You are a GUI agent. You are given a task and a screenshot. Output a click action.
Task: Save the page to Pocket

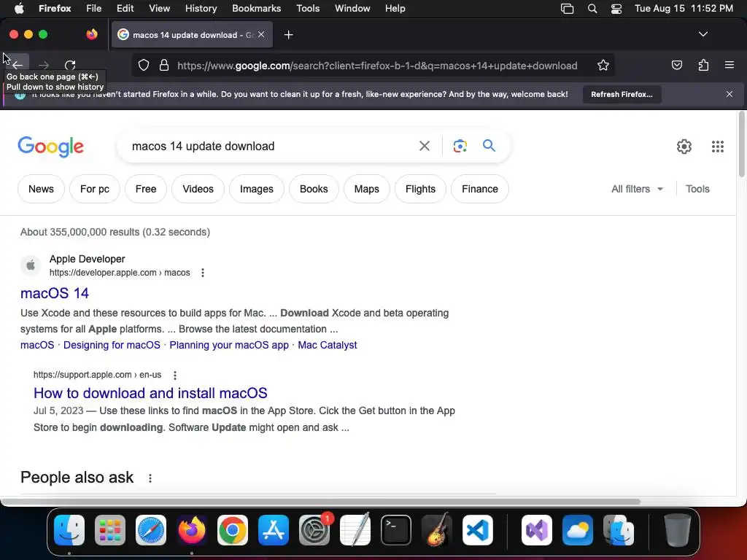pyautogui.click(x=676, y=65)
